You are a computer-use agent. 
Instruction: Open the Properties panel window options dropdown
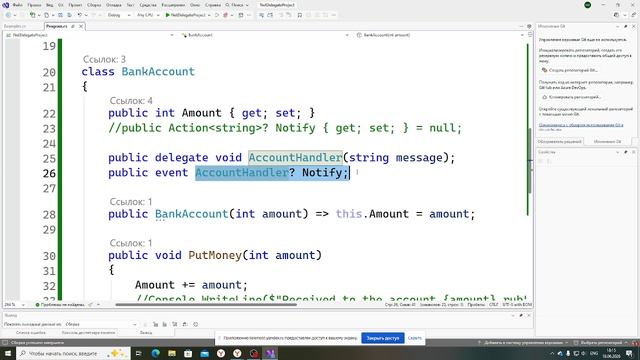point(618,152)
